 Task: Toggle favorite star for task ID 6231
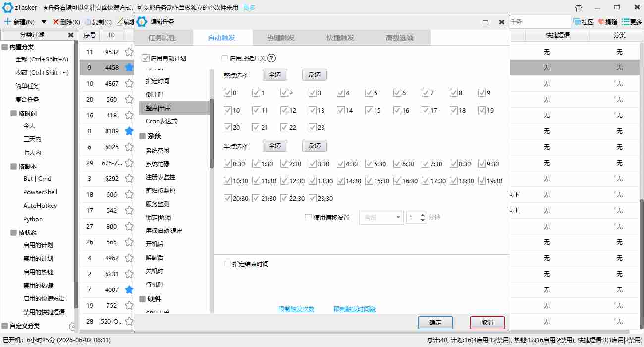click(x=129, y=274)
